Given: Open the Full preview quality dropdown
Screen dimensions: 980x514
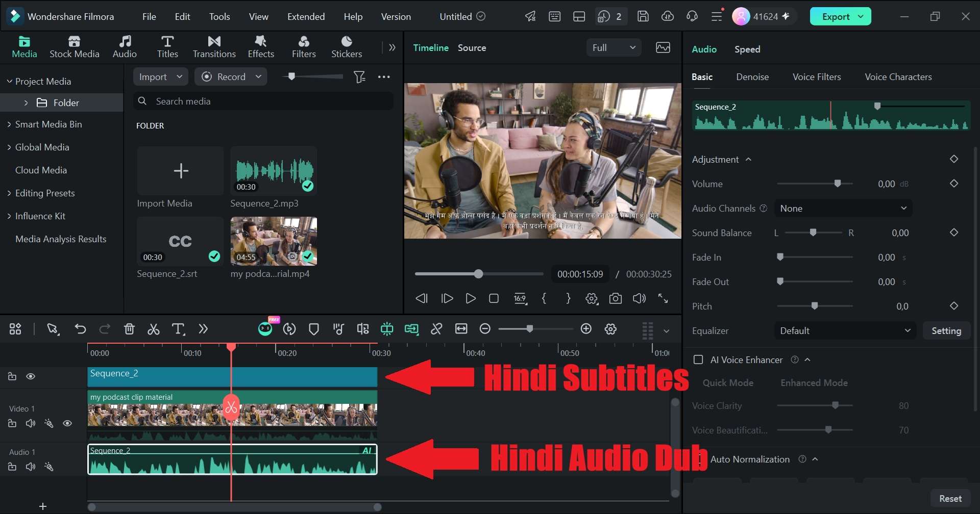Looking at the screenshot, I should click(614, 47).
